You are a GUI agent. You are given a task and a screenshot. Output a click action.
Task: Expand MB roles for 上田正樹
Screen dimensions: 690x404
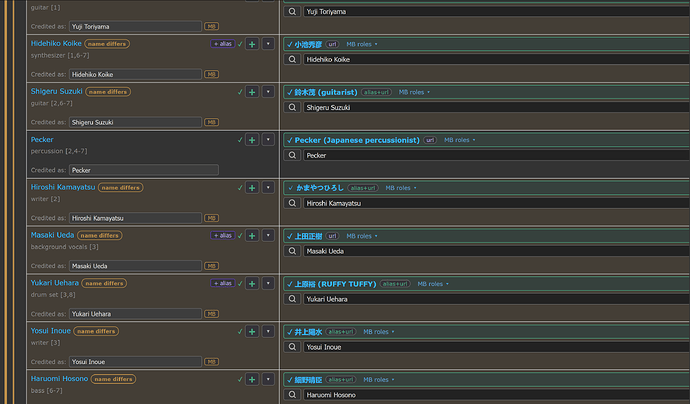362,236
